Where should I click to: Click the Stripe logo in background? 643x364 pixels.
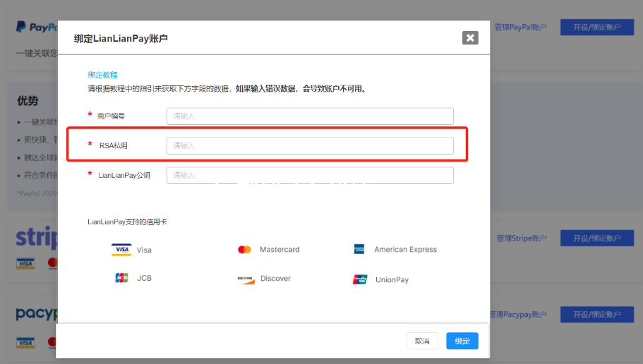(37, 238)
